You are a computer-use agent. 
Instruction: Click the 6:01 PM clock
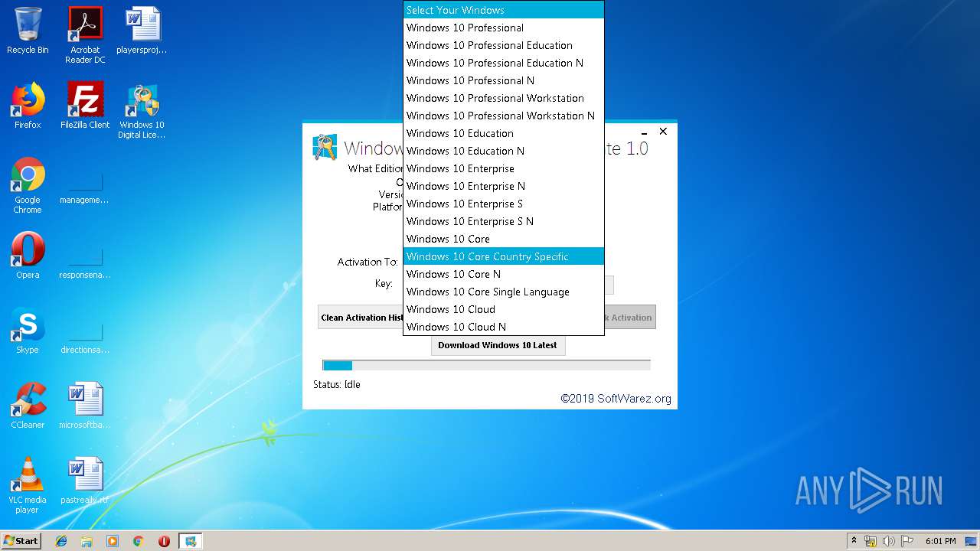(940, 541)
